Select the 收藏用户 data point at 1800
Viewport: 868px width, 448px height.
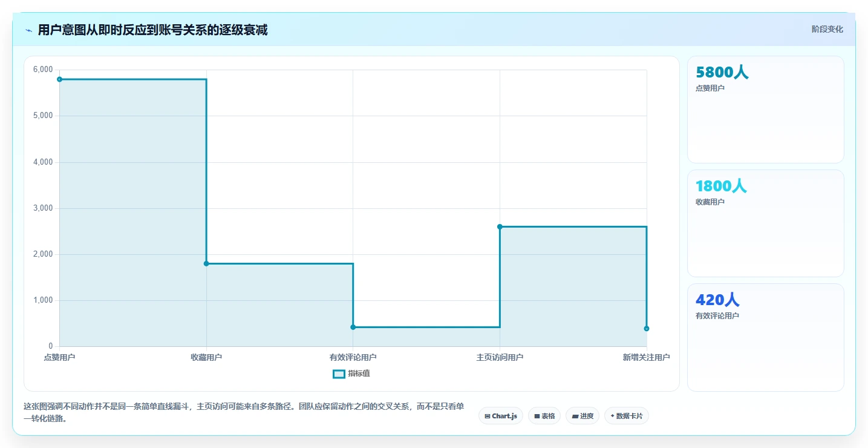pyautogui.click(x=206, y=263)
